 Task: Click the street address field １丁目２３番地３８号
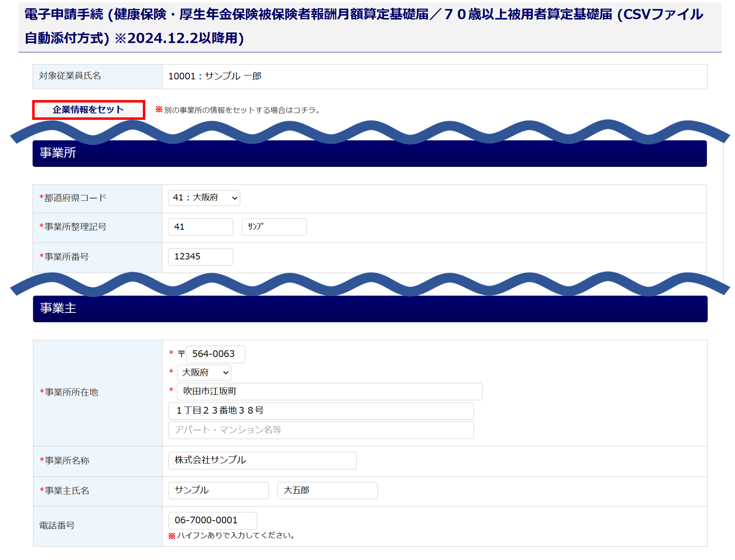321,411
